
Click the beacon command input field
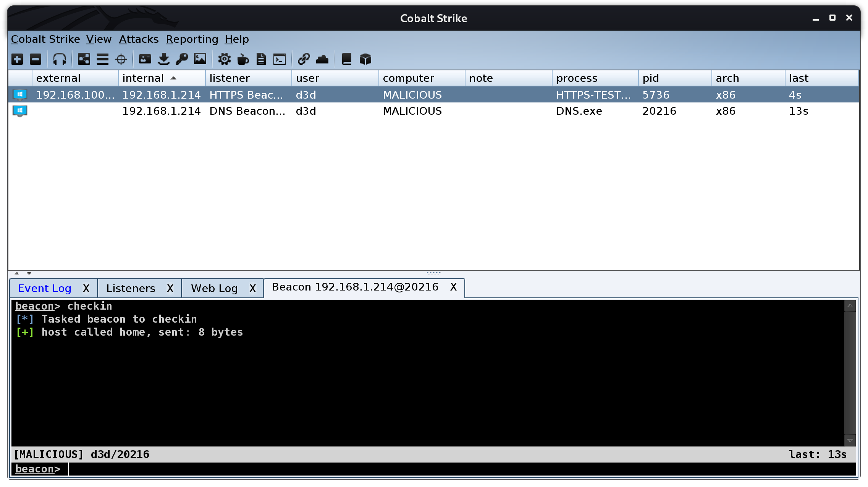coord(458,469)
